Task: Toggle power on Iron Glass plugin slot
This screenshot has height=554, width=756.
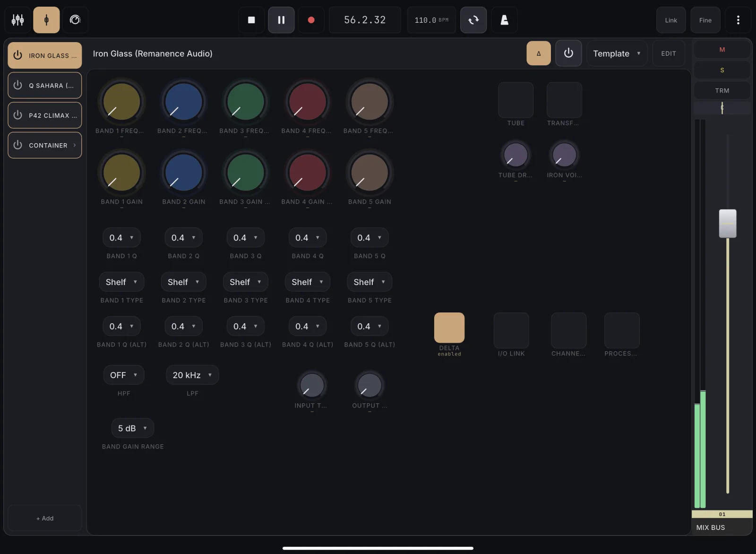Action: pos(18,55)
